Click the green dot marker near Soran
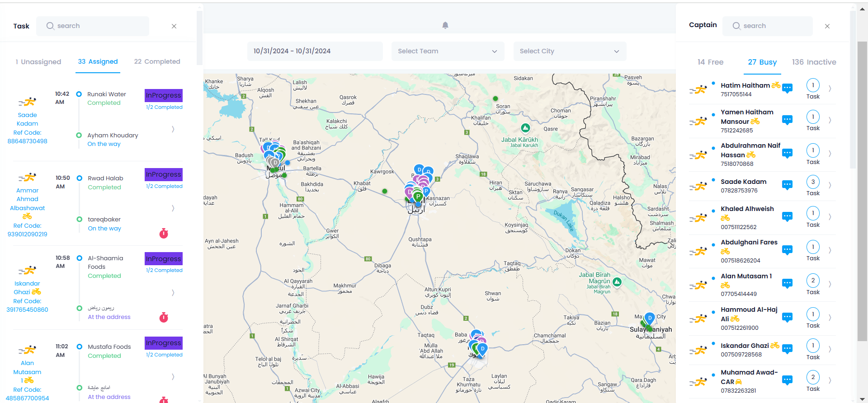 click(495, 98)
